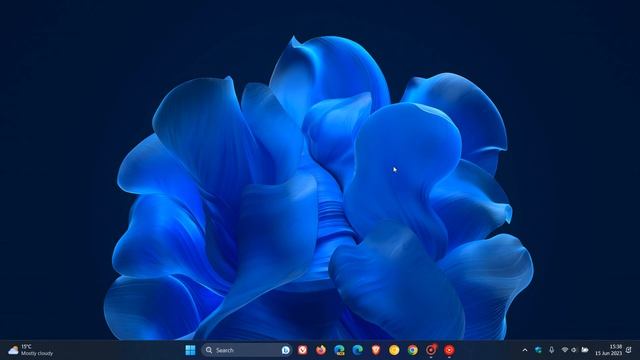The height and width of the screenshot is (360, 640).
Task: Launch Firefox from the taskbar
Action: (x=321, y=350)
